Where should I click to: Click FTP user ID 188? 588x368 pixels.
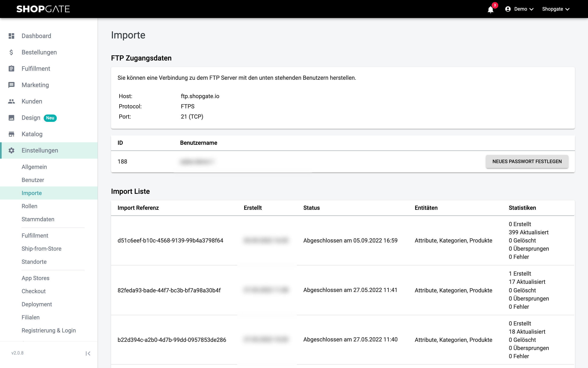(122, 162)
